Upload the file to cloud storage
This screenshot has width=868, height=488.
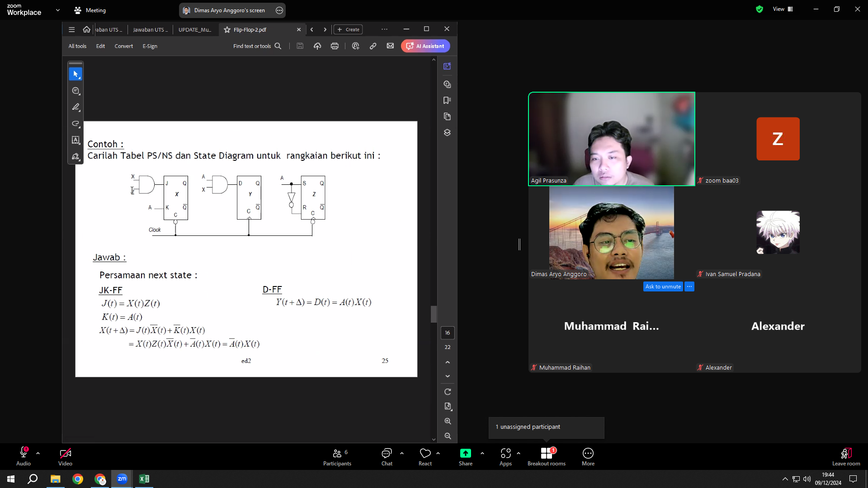pos(317,46)
